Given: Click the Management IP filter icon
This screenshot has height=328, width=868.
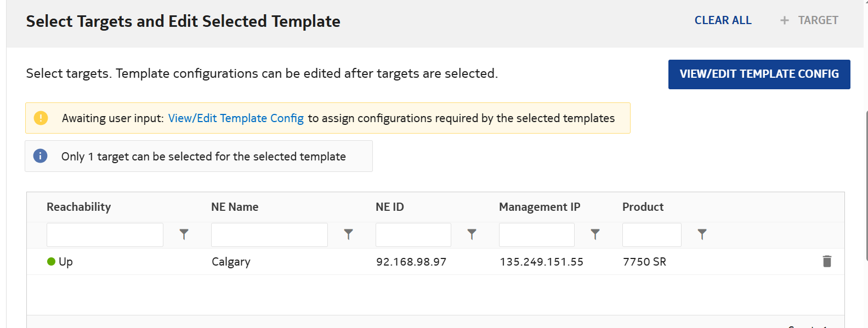Looking at the screenshot, I should click(595, 234).
